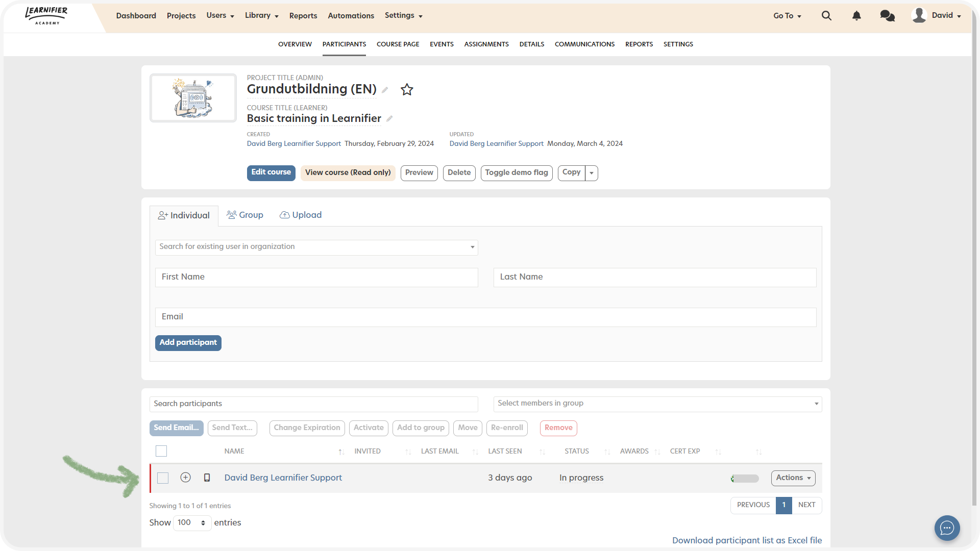
Task: Click Edit course button
Action: (x=271, y=173)
